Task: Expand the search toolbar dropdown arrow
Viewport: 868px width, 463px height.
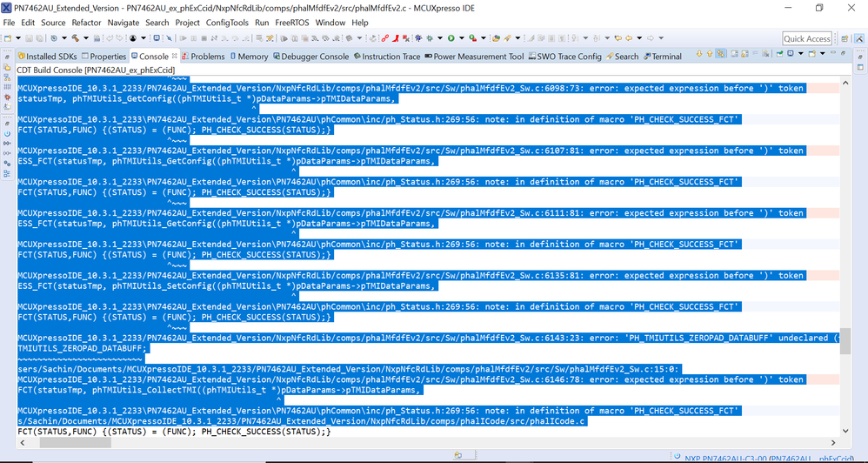Action: tap(517, 38)
